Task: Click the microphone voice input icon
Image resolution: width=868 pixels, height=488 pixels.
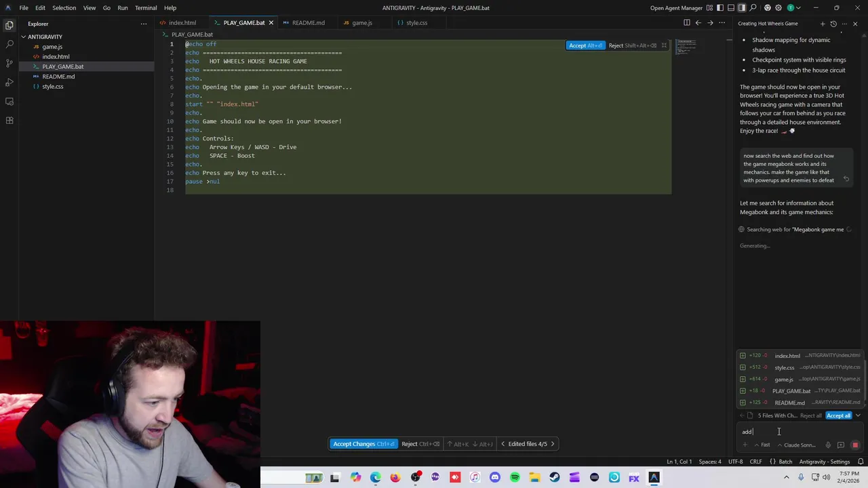Action: pyautogui.click(x=828, y=445)
